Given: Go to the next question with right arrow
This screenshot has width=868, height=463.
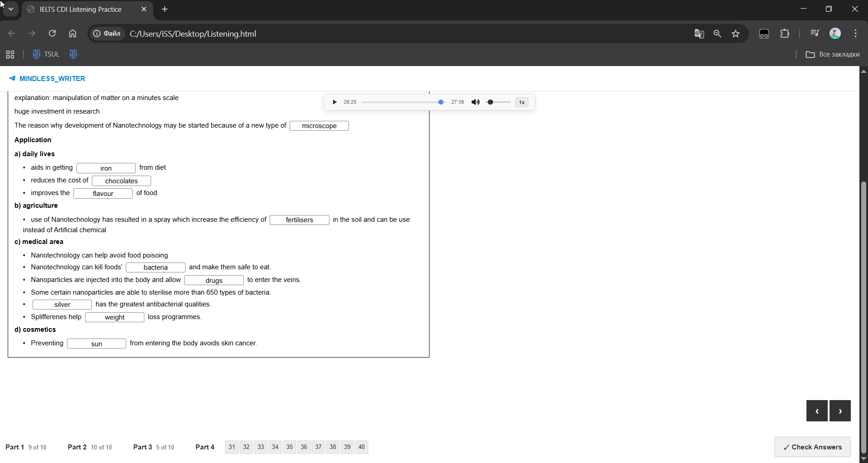Looking at the screenshot, I should click(x=840, y=411).
